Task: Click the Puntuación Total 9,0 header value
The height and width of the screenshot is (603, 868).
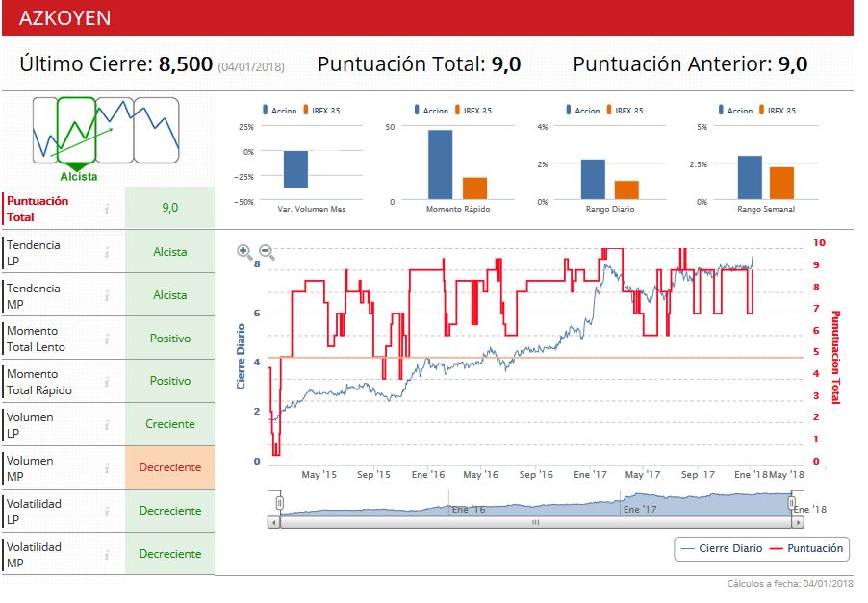Action: click(506, 64)
